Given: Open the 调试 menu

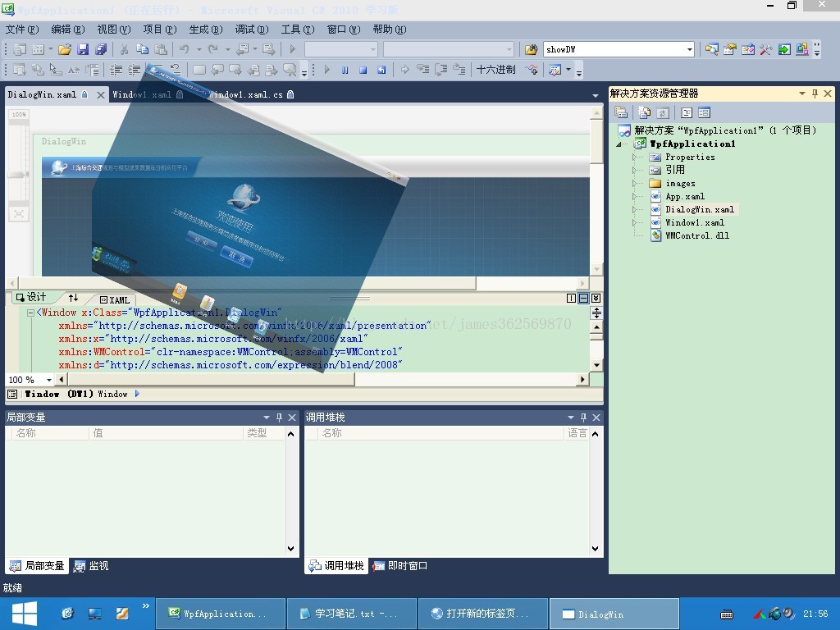Looking at the screenshot, I should tap(251, 30).
